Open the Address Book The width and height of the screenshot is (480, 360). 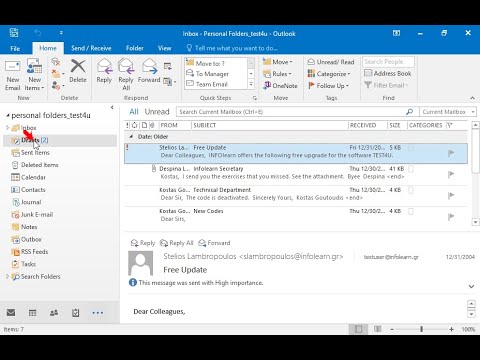pos(388,73)
